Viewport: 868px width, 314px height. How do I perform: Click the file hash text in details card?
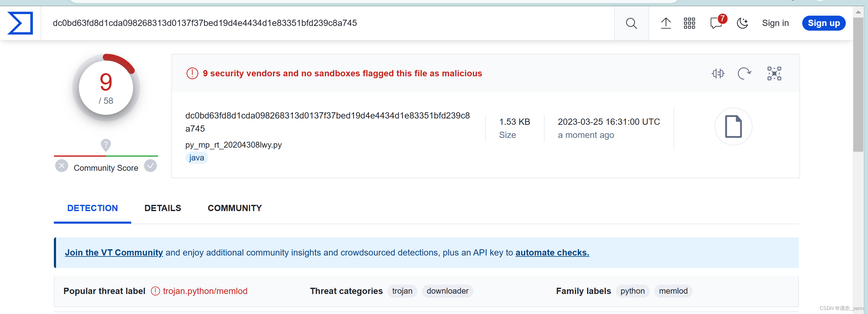[x=327, y=122]
